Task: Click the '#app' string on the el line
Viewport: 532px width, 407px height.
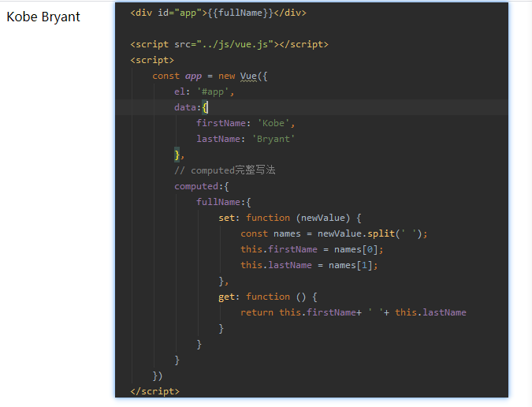Action: (x=213, y=92)
